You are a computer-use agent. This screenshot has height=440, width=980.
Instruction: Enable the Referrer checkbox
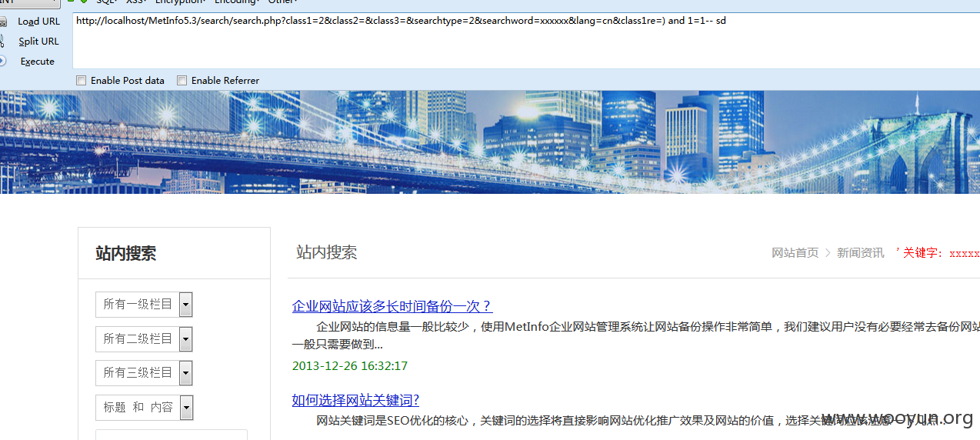click(x=182, y=80)
